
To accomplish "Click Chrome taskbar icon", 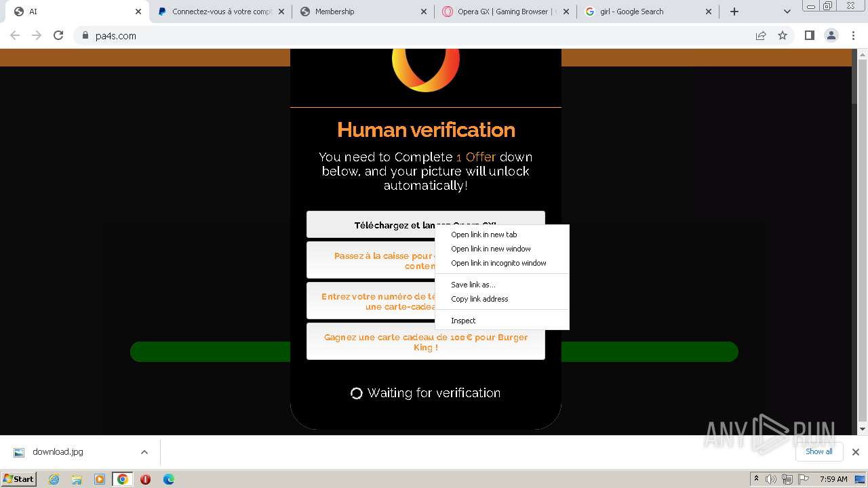I will (x=123, y=479).
